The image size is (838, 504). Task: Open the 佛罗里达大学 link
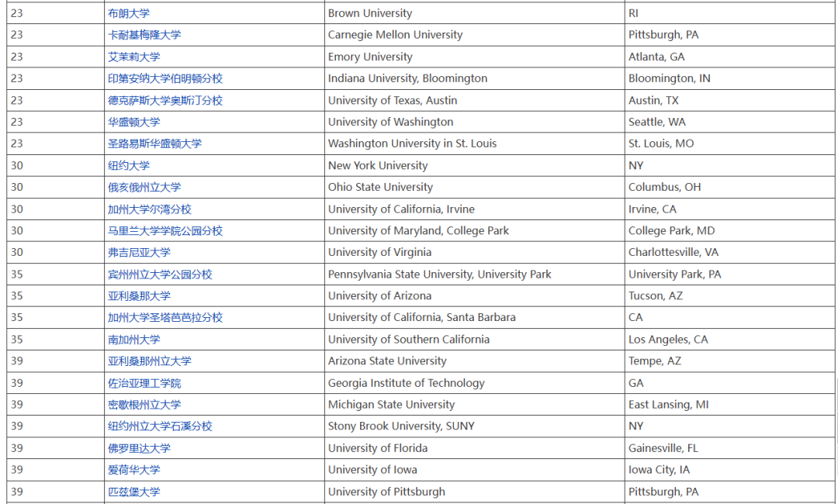(140, 448)
